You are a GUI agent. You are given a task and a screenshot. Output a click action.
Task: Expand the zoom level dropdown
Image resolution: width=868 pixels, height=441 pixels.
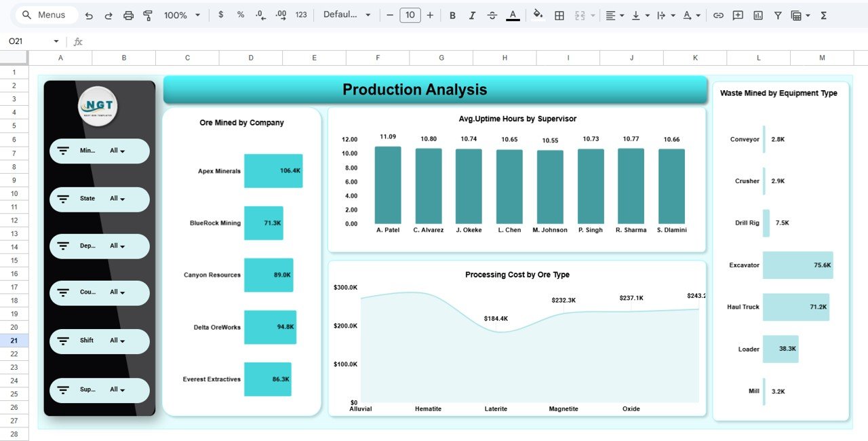pos(197,15)
